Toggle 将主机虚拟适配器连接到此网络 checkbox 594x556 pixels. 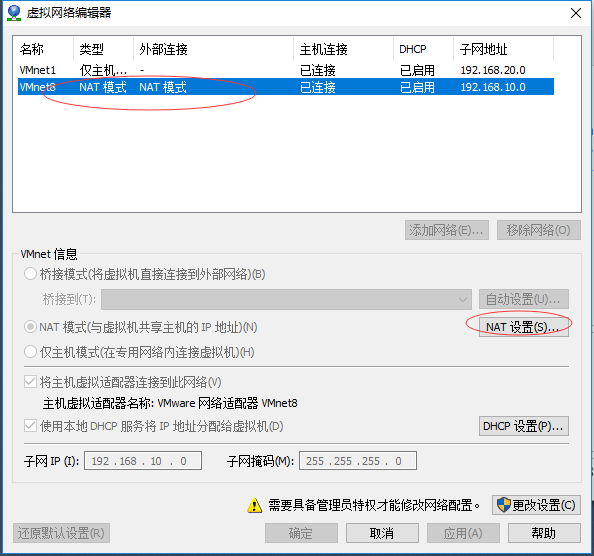(x=30, y=382)
